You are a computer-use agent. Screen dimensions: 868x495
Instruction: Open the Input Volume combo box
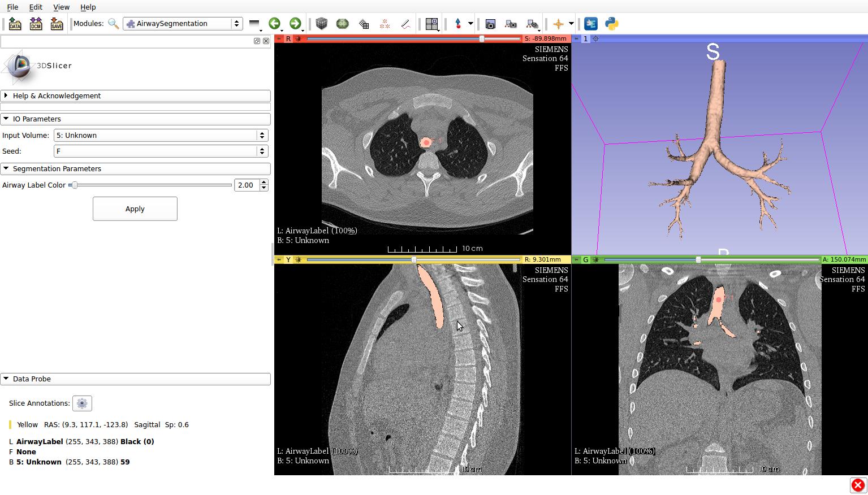(x=161, y=136)
